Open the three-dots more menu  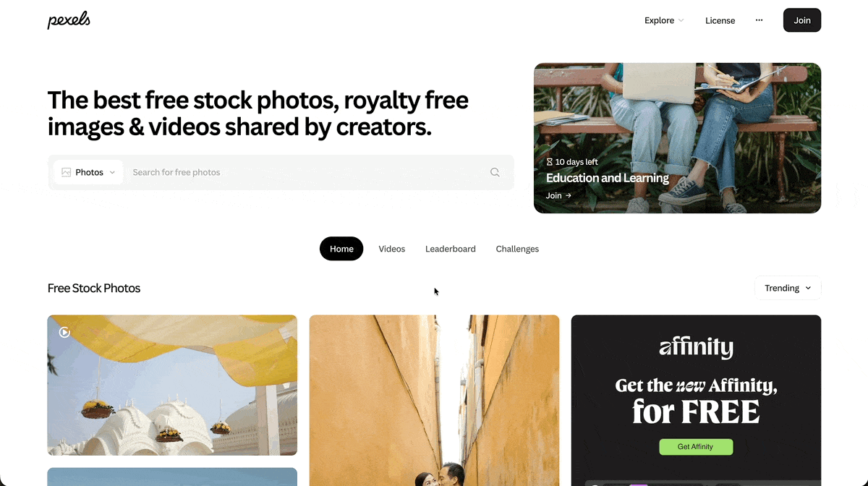point(759,20)
